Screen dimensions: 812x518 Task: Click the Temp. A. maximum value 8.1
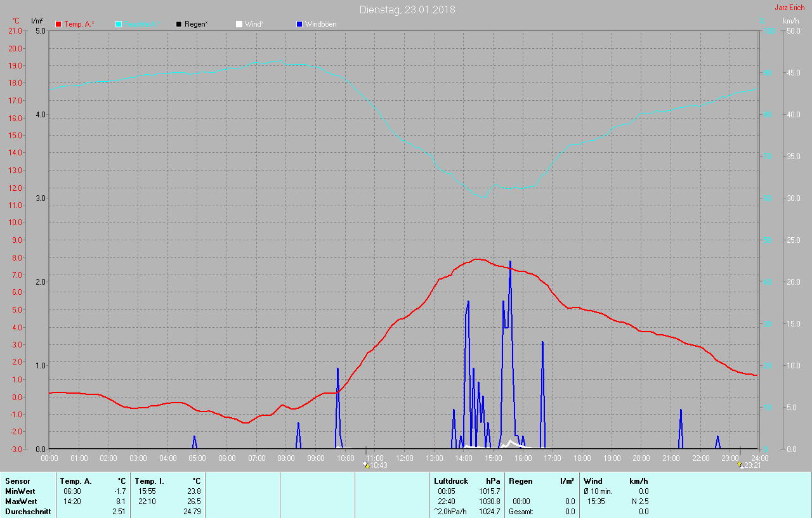(121, 502)
